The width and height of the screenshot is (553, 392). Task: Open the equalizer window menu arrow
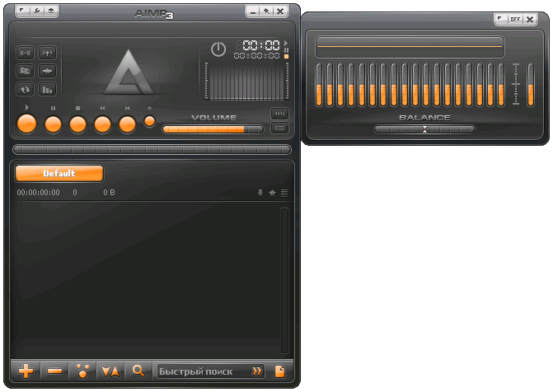pos(501,19)
